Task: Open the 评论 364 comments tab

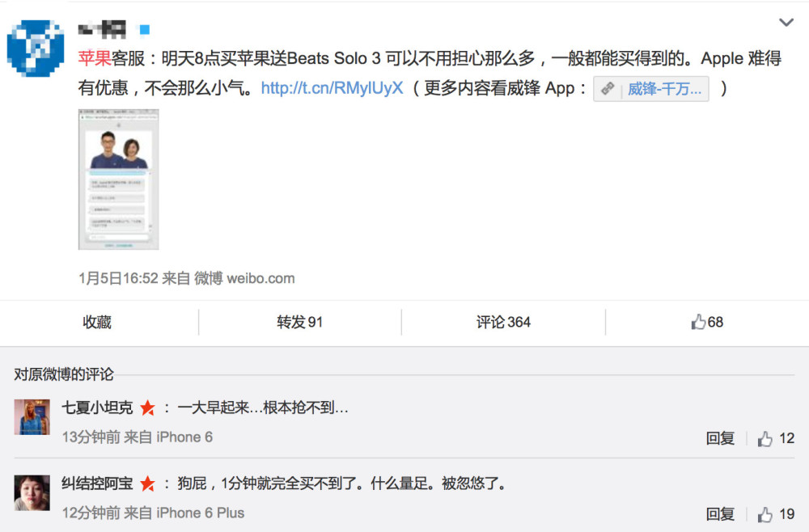Action: coord(503,322)
